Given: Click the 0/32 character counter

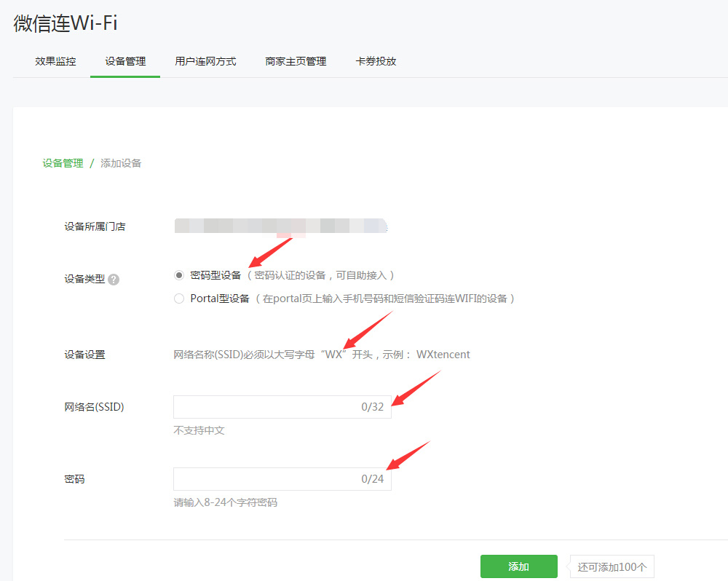Looking at the screenshot, I should [x=372, y=407].
